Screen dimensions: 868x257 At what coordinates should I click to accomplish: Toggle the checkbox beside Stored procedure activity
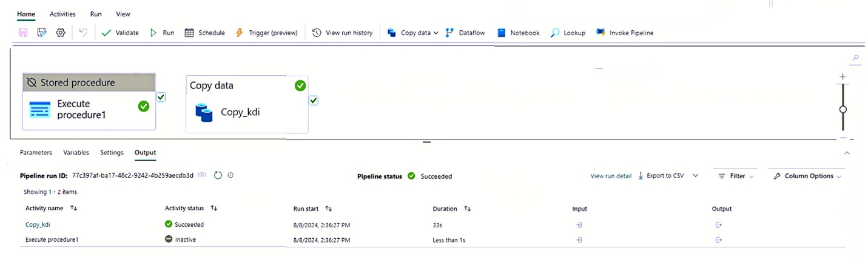(161, 97)
